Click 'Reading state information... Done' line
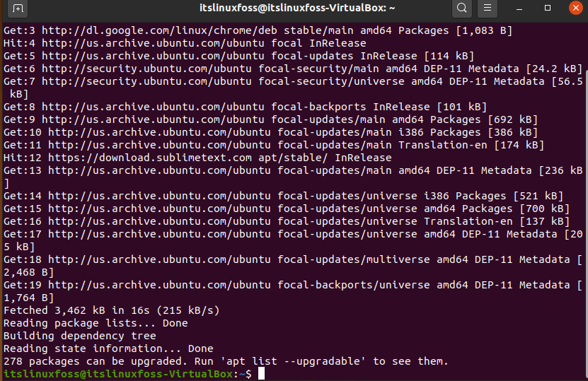 tap(108, 349)
